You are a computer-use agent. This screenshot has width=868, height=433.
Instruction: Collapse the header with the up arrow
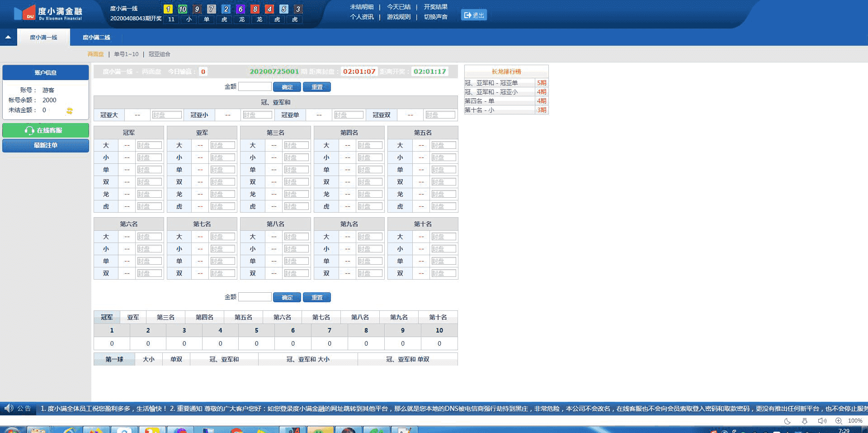click(8, 38)
